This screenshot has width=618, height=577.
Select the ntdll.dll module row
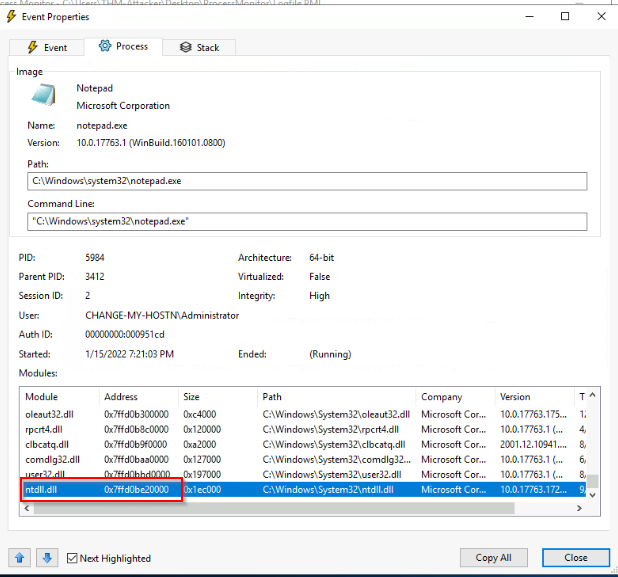coord(303,490)
